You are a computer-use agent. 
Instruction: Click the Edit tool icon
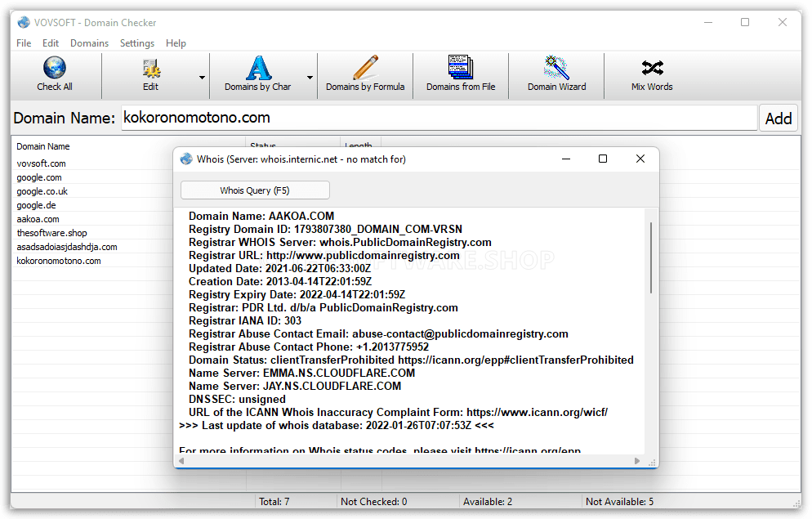150,68
